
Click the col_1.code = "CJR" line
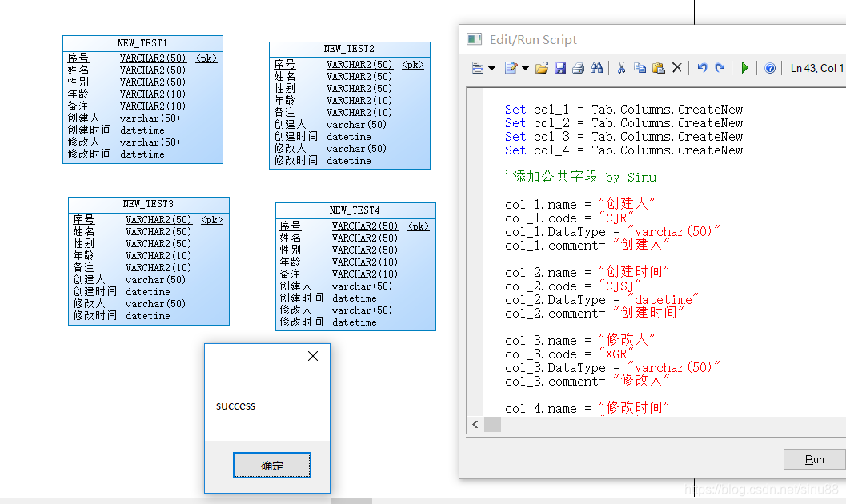click(x=569, y=218)
